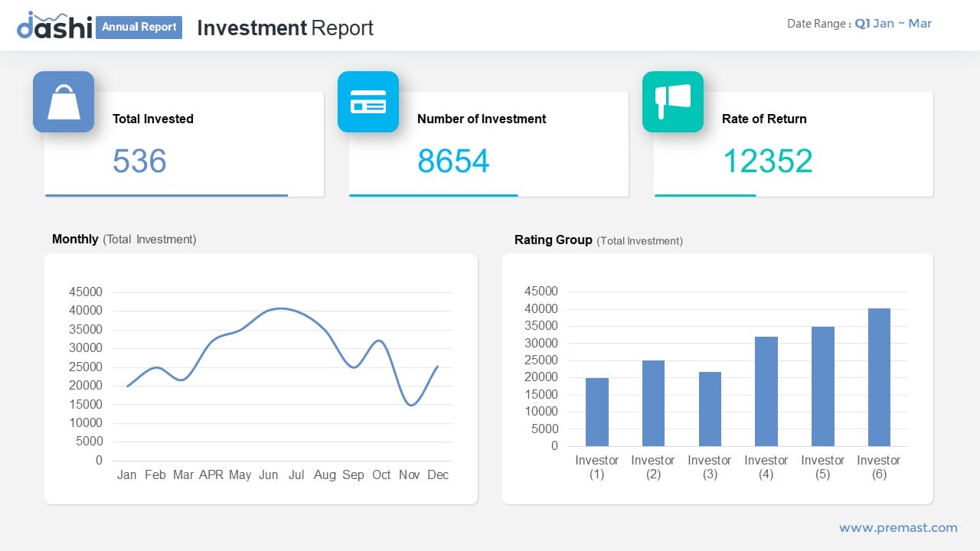Click the shopping bag icon on Total Invested
Viewport: 980px width, 551px height.
coord(64,102)
